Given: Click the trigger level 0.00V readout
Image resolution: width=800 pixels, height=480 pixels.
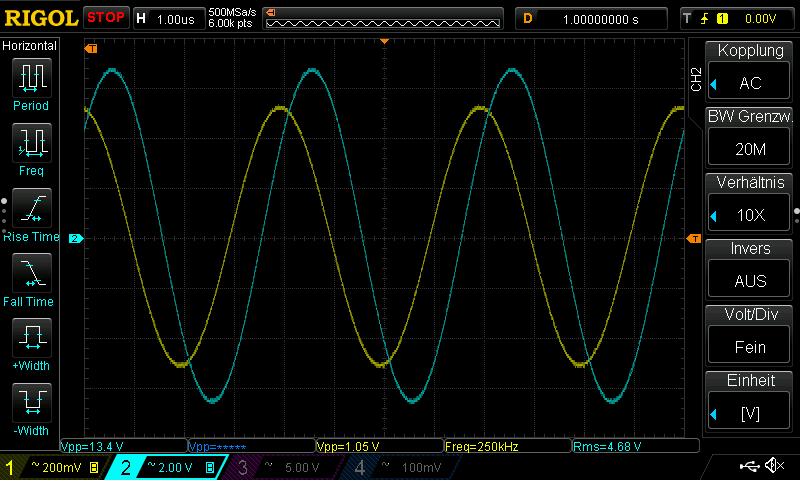Looking at the screenshot, I should (x=760, y=19).
